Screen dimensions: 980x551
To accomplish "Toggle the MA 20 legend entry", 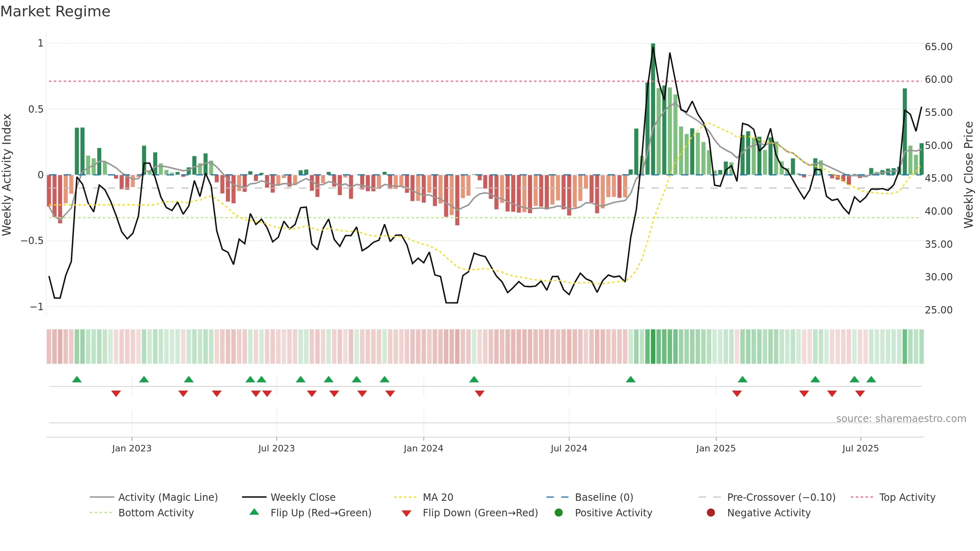I will [423, 497].
